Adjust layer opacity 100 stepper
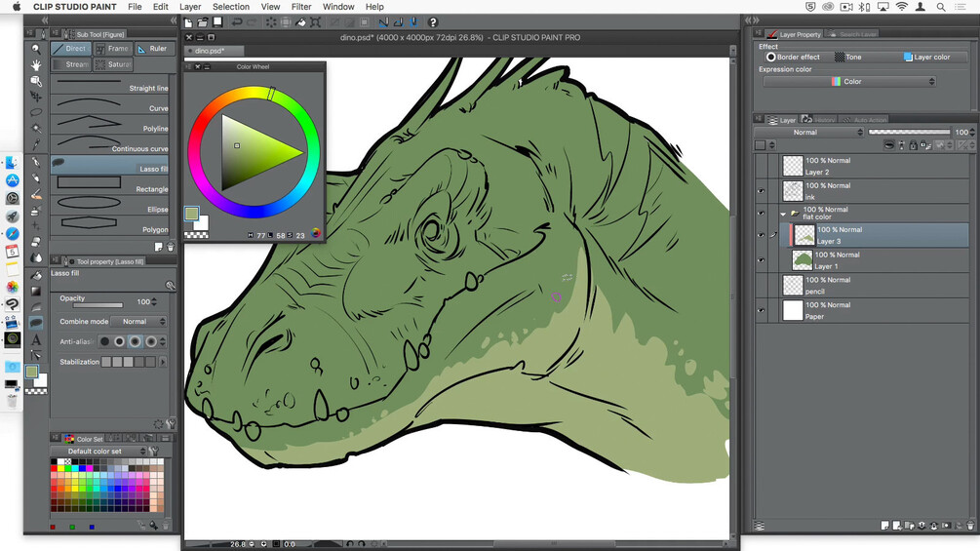Screen dimensions: 980x551 [972, 132]
